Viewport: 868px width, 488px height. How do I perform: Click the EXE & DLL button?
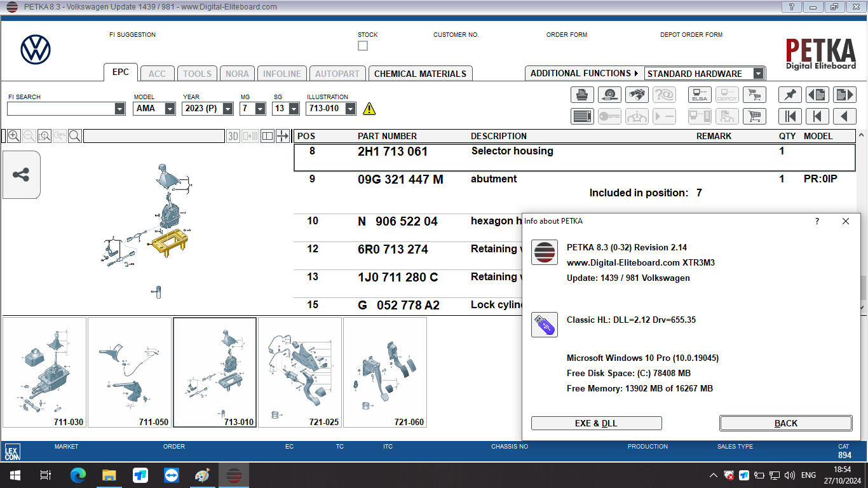596,423
